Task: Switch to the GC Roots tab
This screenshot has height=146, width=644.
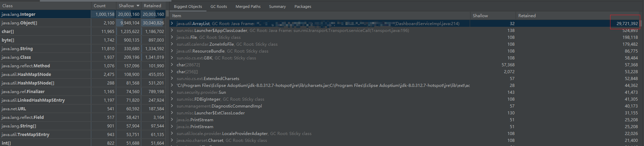Action: click(x=218, y=7)
